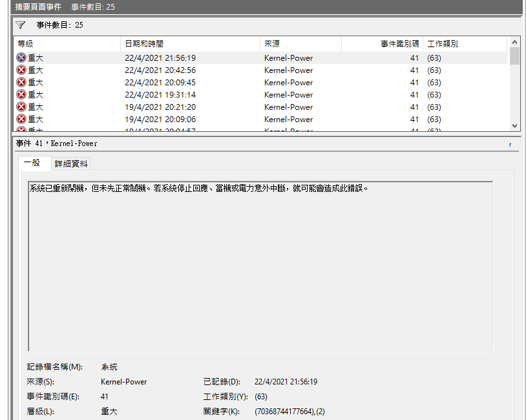Switch to the 一般 tab

tap(34, 163)
